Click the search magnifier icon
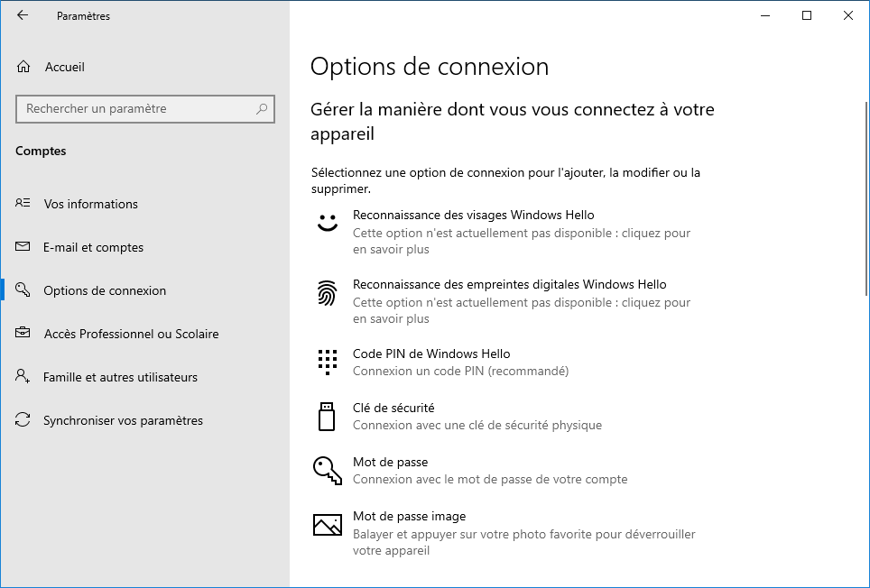870x588 pixels. pyautogui.click(x=262, y=108)
